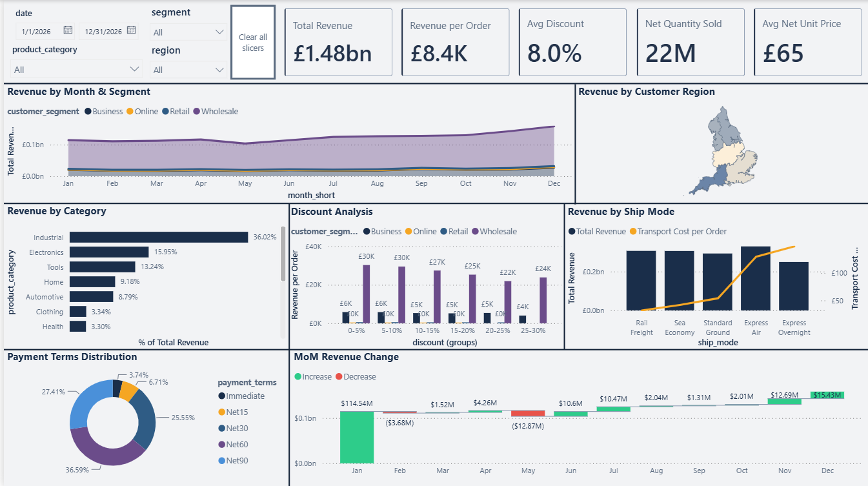
Task: Select the Avg Discount card showing 8.0%
Action: coord(572,43)
